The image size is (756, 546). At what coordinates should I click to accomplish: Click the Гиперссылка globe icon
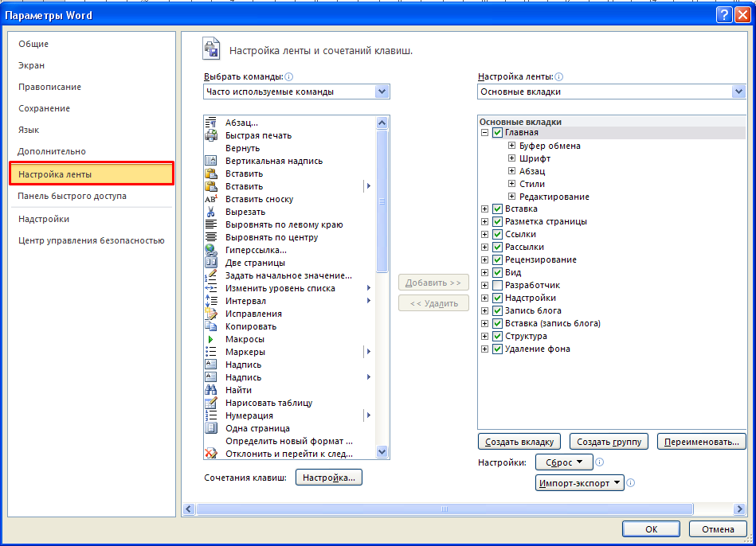coord(211,250)
